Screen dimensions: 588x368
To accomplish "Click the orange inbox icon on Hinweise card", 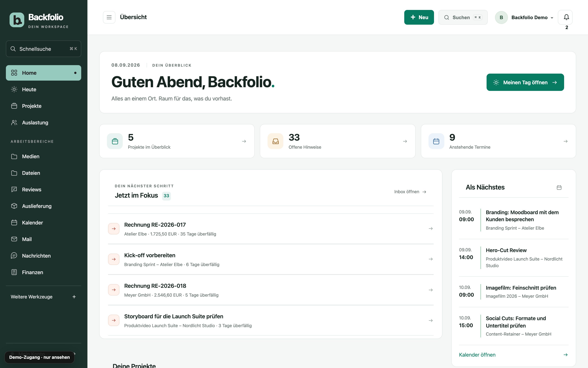I will click(x=276, y=141).
